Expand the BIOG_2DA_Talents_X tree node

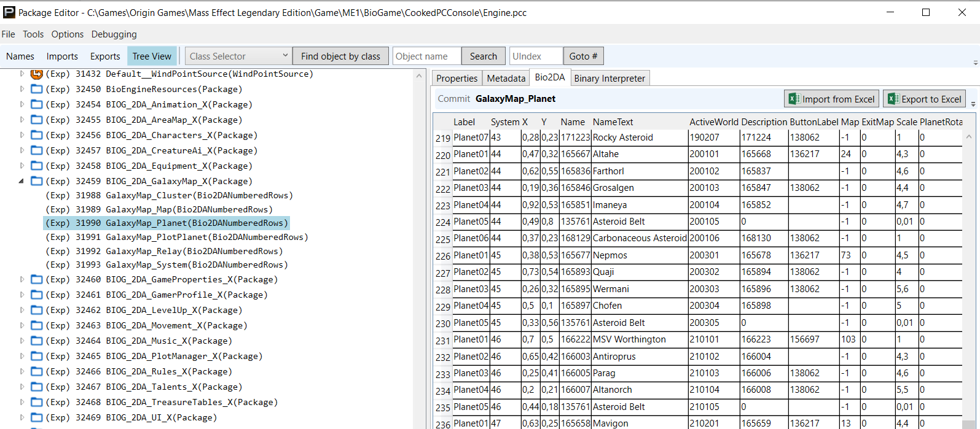[x=22, y=387]
